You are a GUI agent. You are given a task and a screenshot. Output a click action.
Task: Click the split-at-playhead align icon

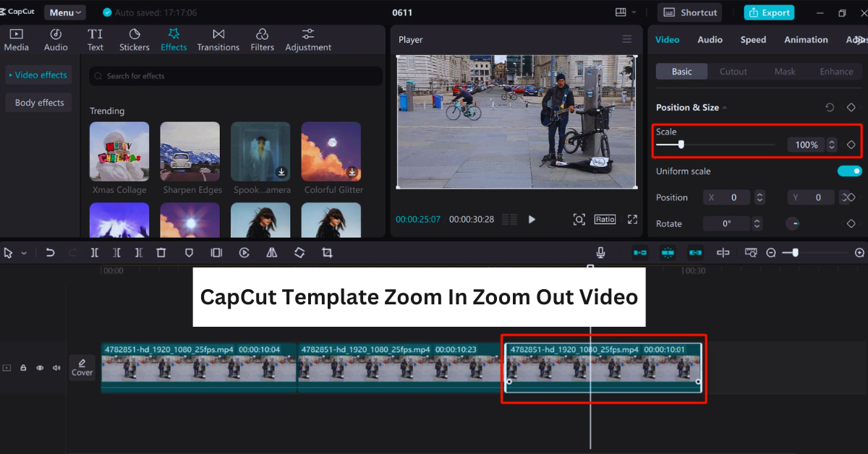tap(723, 252)
